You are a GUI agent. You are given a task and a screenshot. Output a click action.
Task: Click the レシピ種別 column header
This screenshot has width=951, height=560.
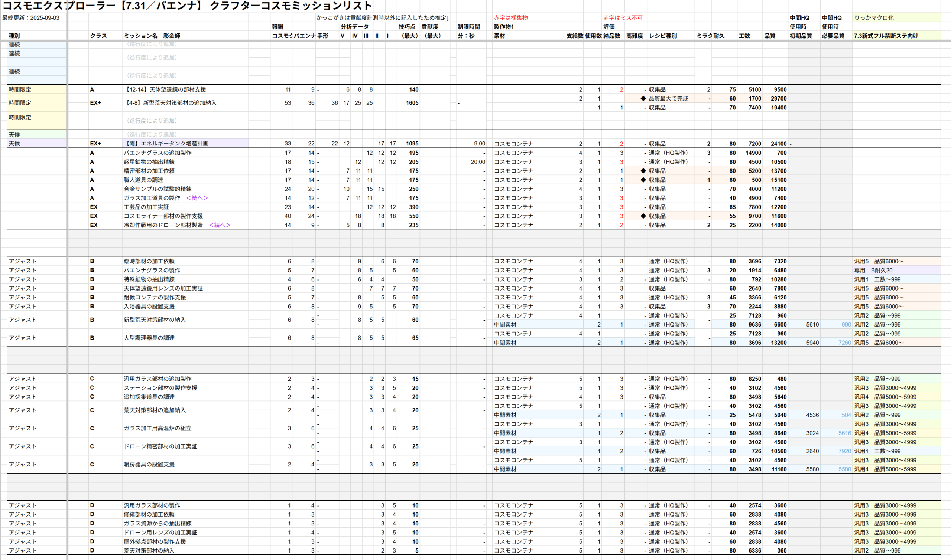[x=663, y=36]
